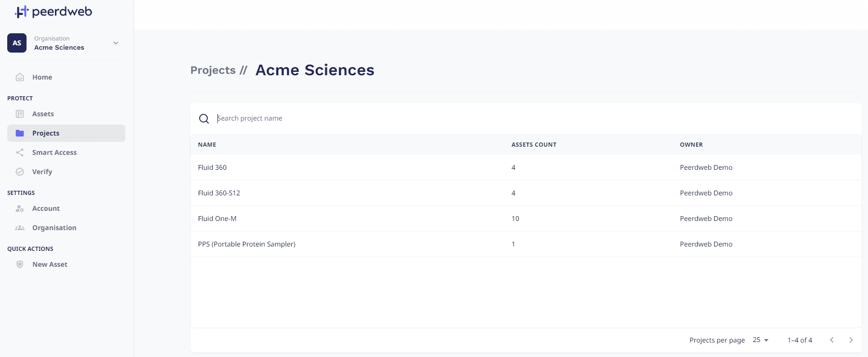The height and width of the screenshot is (357, 868).
Task: Open the Fluid 360-S12 project
Action: [219, 193]
